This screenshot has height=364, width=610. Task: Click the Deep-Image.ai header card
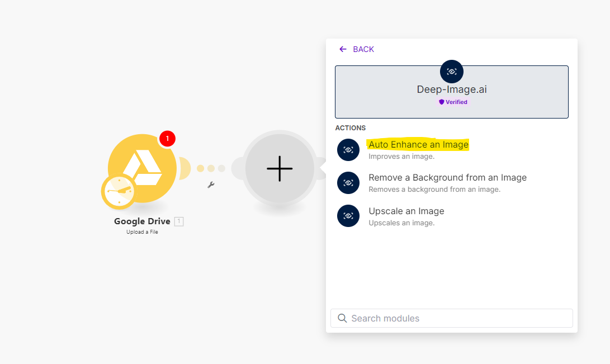451,92
